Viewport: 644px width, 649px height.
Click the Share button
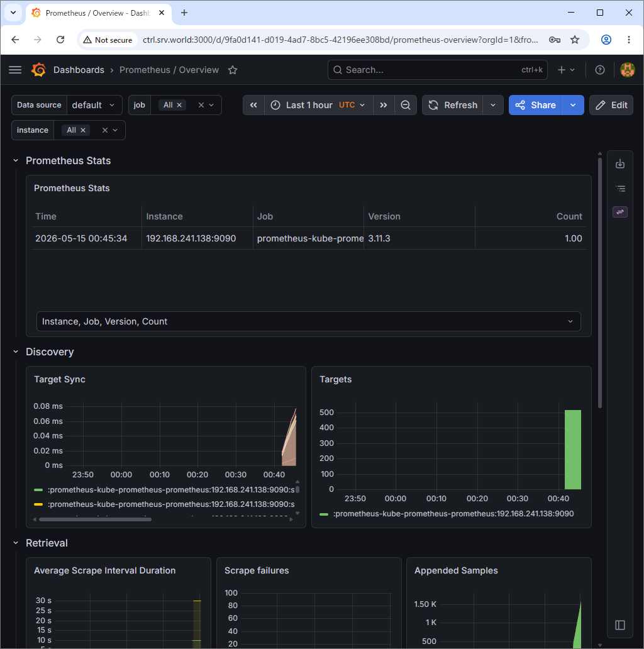(535, 105)
